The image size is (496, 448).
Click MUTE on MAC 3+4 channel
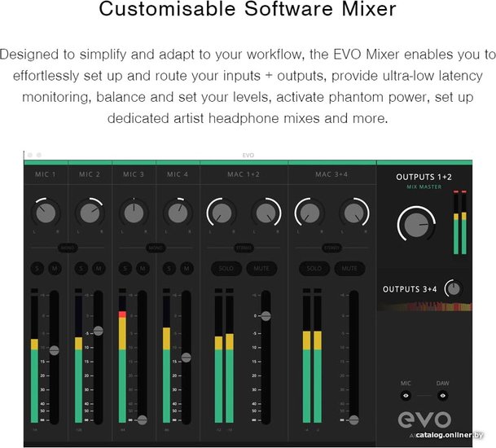349,269
